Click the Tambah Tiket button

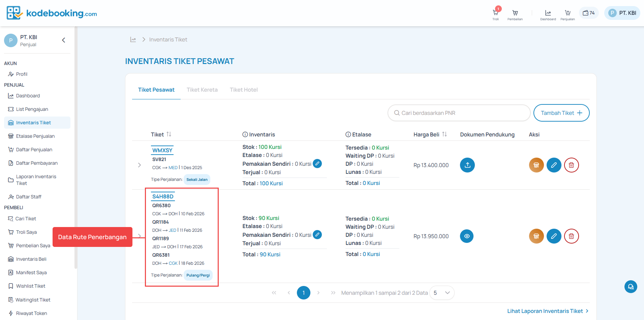coord(561,113)
